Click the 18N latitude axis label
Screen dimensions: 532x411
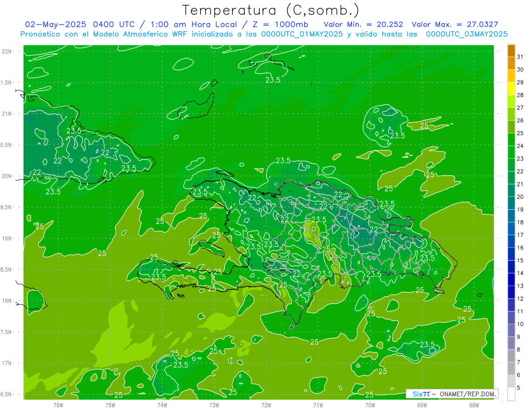(7, 301)
